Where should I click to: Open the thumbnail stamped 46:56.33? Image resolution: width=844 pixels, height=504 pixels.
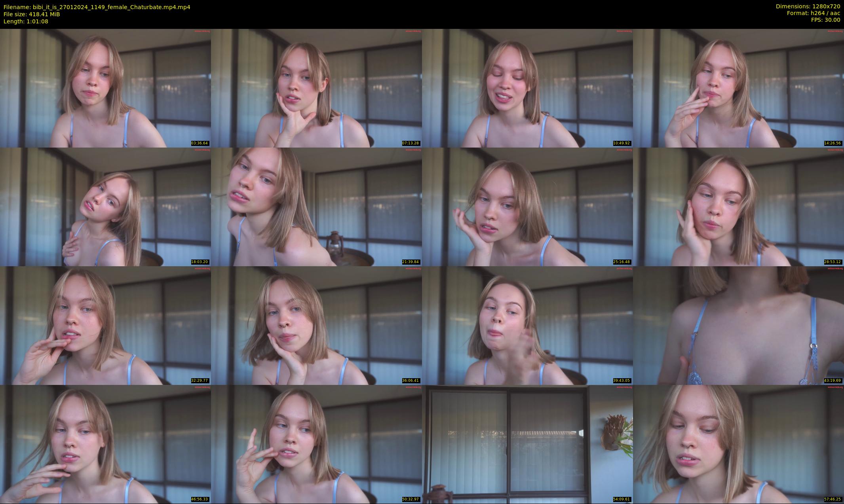coord(105,444)
